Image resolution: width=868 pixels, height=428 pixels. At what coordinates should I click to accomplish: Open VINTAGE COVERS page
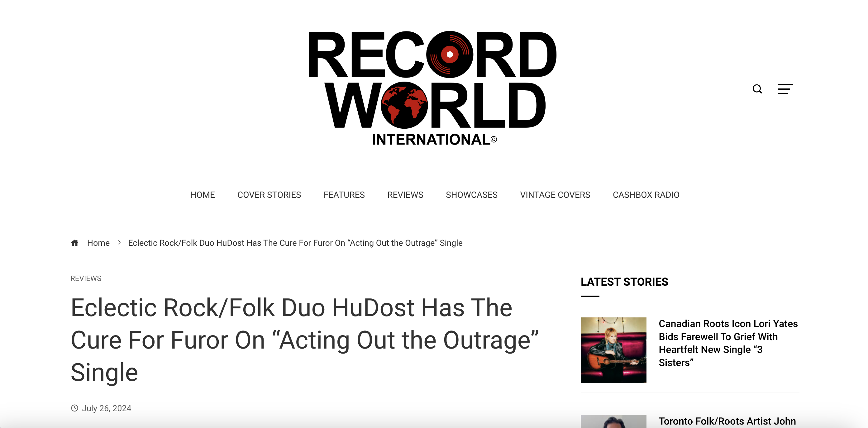[555, 195]
